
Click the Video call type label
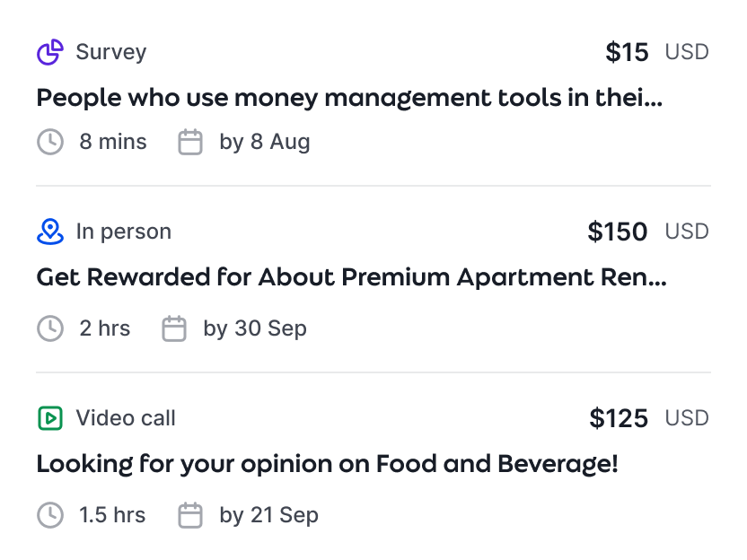click(126, 418)
